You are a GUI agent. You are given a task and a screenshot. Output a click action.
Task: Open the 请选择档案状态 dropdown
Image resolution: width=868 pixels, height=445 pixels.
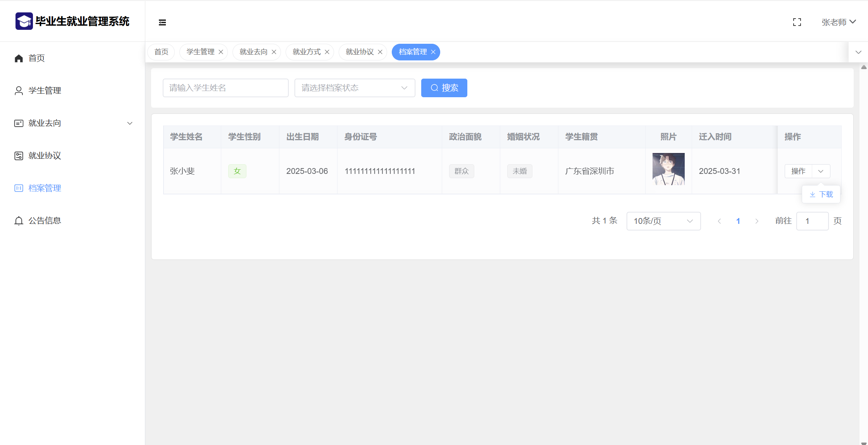pos(355,88)
